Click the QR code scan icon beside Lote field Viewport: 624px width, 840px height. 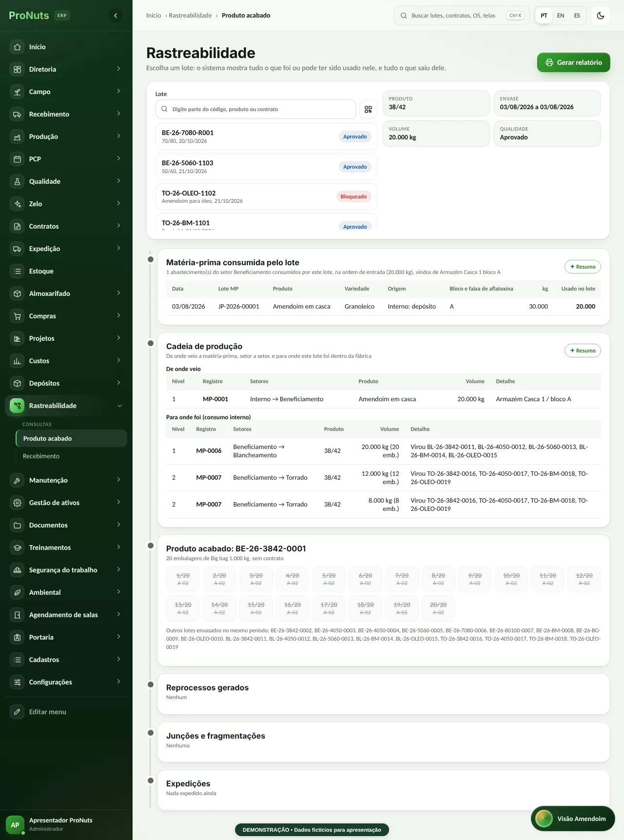[368, 109]
